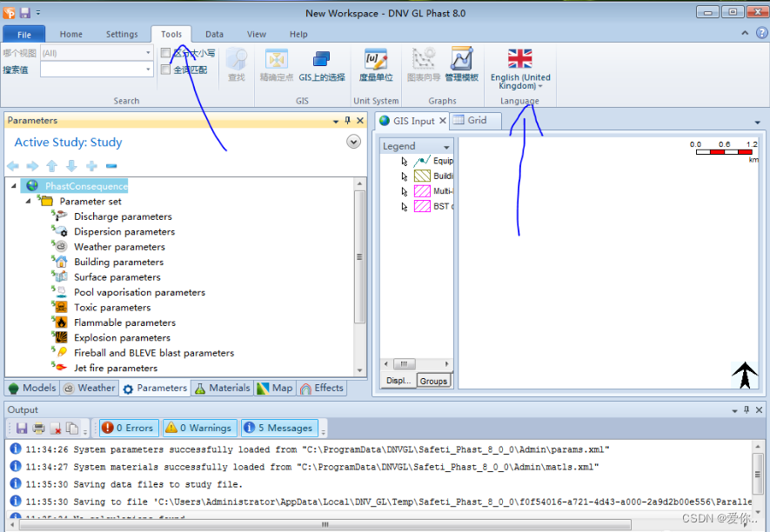Click the save icon in title bar
This screenshot has height=532, width=770.
25,13
